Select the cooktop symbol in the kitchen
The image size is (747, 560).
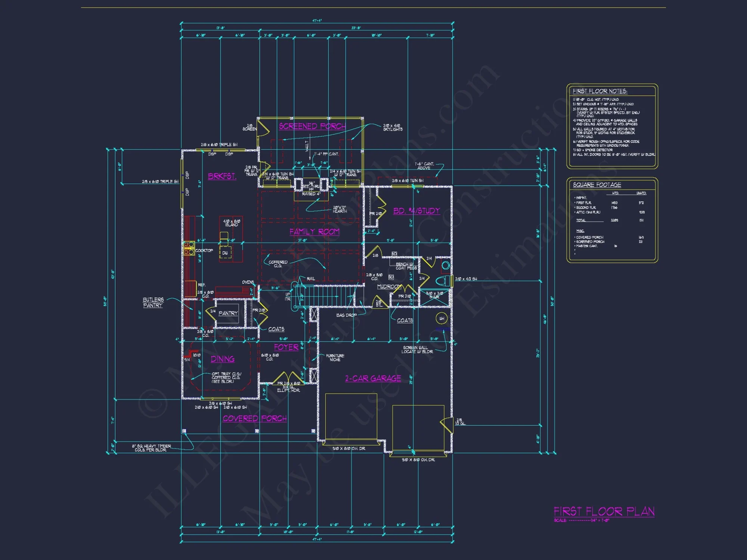click(x=189, y=248)
